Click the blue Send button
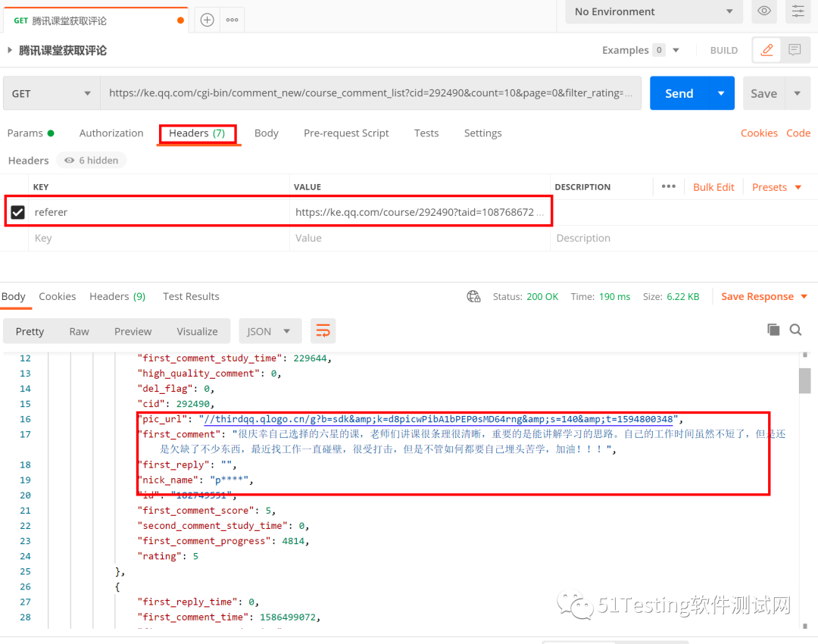Image resolution: width=818 pixels, height=644 pixels. pyautogui.click(x=679, y=93)
